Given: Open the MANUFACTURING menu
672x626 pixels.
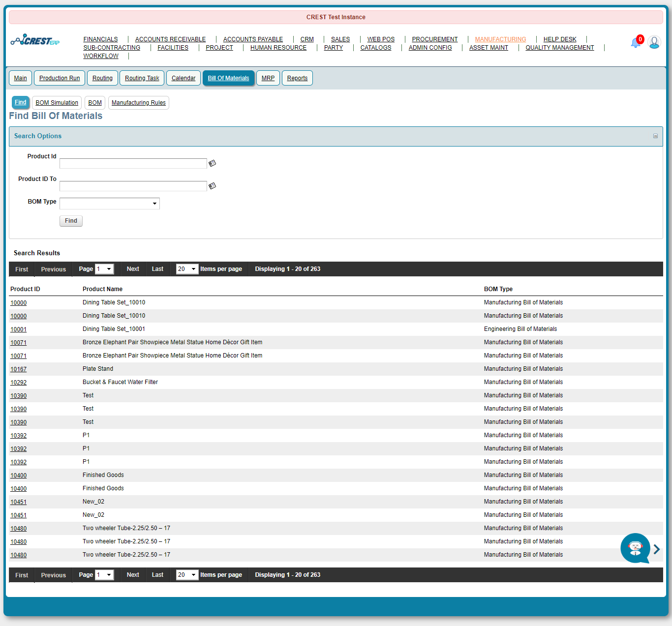Looking at the screenshot, I should coord(500,39).
